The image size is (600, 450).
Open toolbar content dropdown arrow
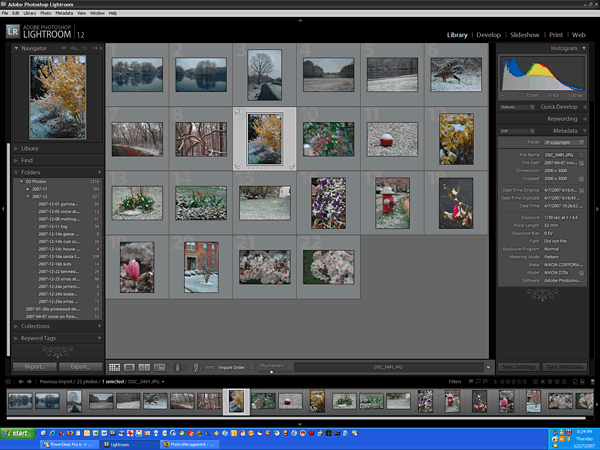point(488,367)
